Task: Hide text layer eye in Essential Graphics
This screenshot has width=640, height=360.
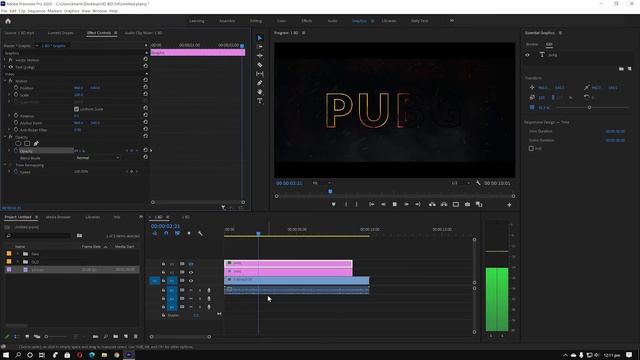Action: pos(527,55)
